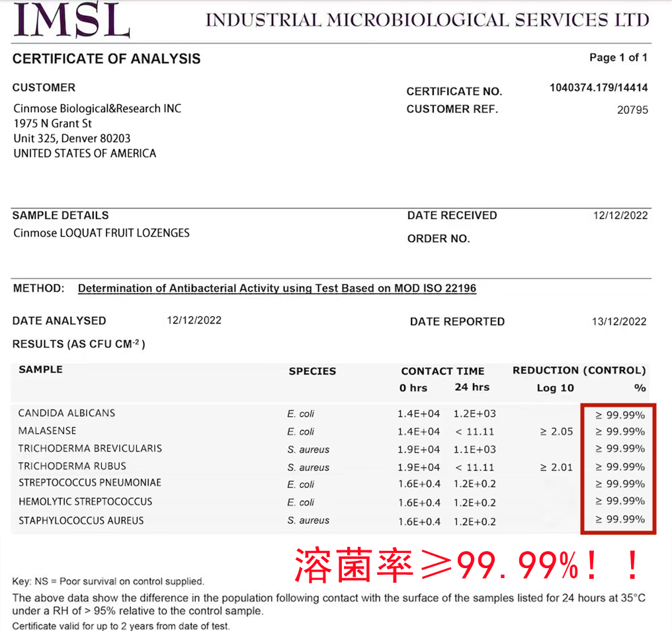
Task: Click the 1.1E+03 value in Trichoderma Brevicularis row
Action: [474, 449]
